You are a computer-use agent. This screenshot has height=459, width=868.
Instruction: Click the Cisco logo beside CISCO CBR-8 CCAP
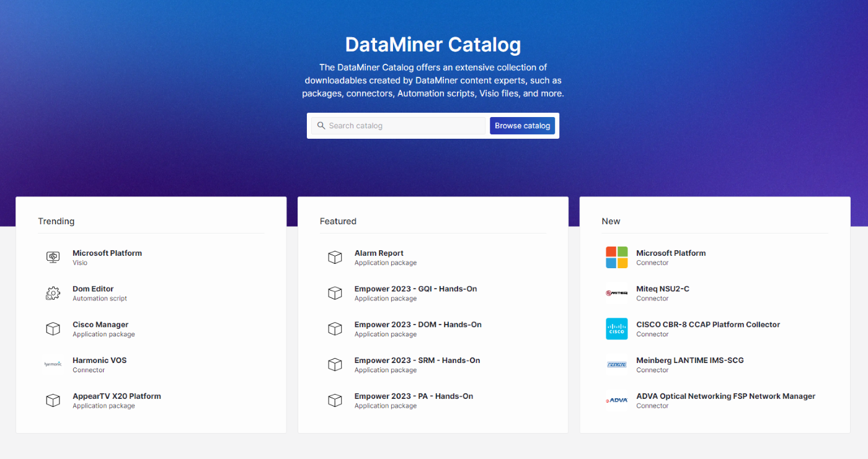pos(617,329)
